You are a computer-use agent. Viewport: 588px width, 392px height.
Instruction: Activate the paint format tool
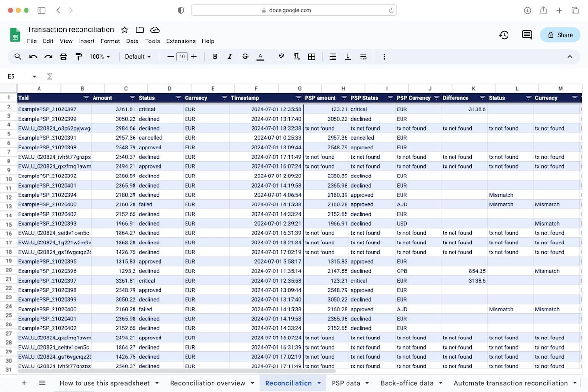pos(79,57)
